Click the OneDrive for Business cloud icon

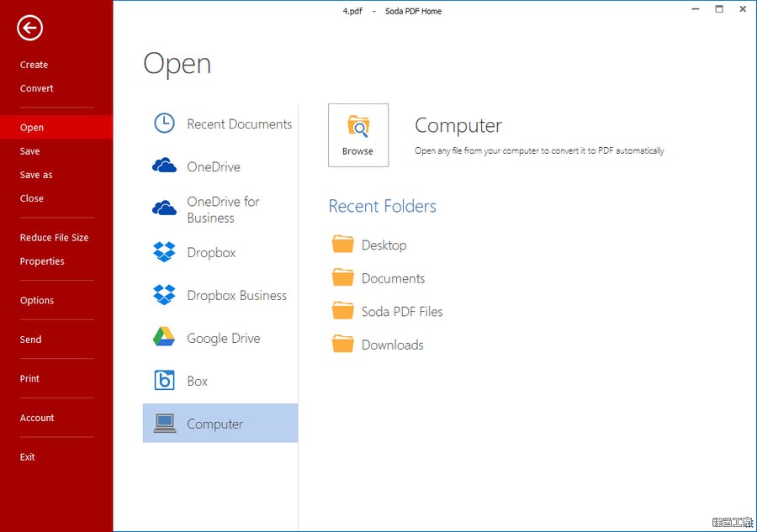[x=164, y=208]
